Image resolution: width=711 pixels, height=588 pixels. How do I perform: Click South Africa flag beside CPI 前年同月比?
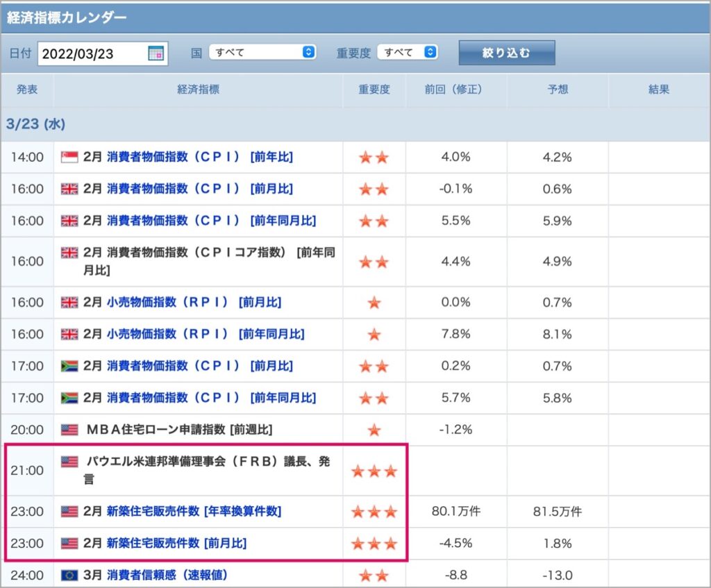(x=69, y=398)
